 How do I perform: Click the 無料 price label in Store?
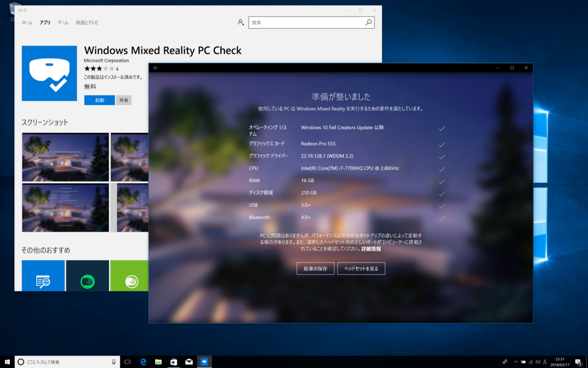90,86
